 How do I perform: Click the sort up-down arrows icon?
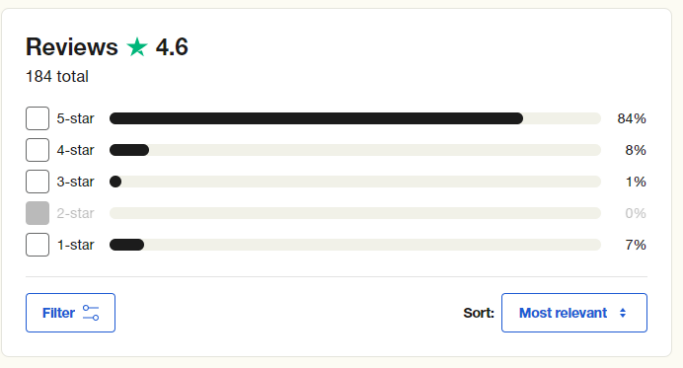click(623, 313)
